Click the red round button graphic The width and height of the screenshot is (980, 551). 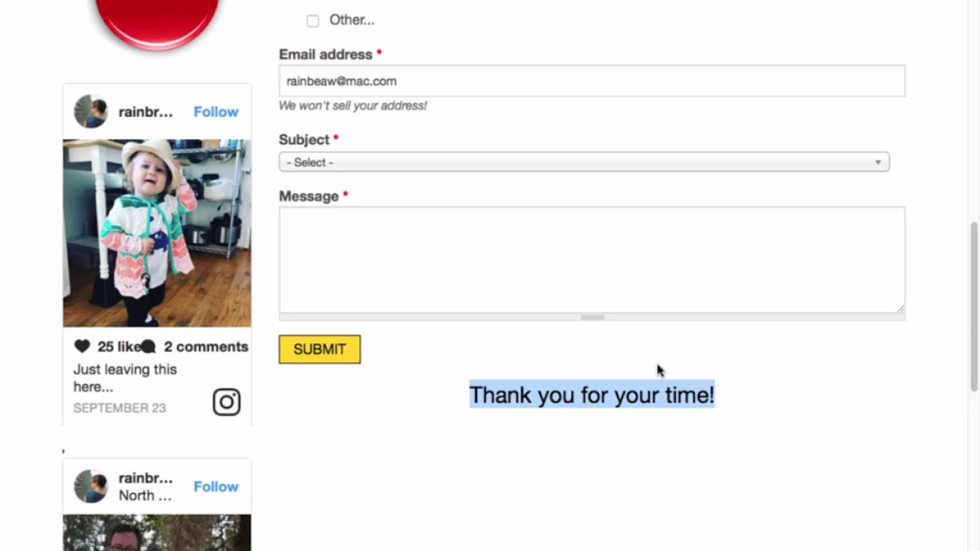pos(157,21)
